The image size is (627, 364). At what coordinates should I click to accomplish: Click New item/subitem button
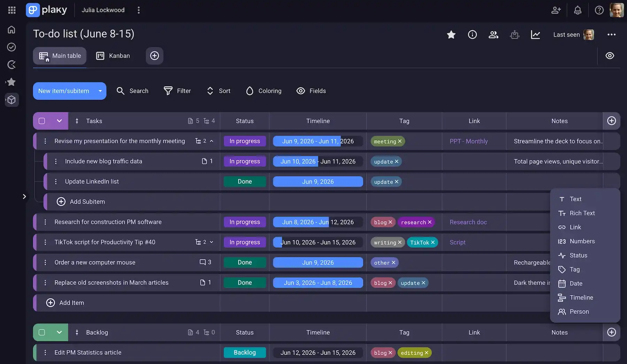click(x=63, y=91)
